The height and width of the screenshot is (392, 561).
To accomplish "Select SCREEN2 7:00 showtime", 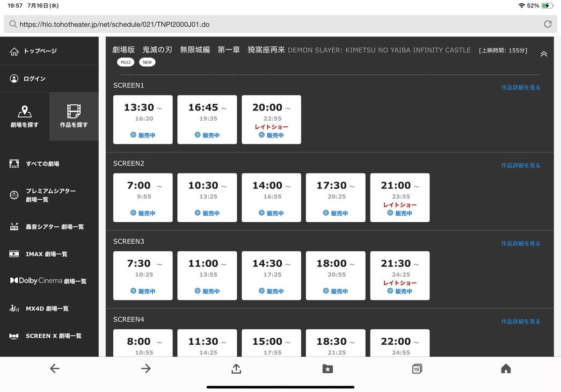I will 143,197.
